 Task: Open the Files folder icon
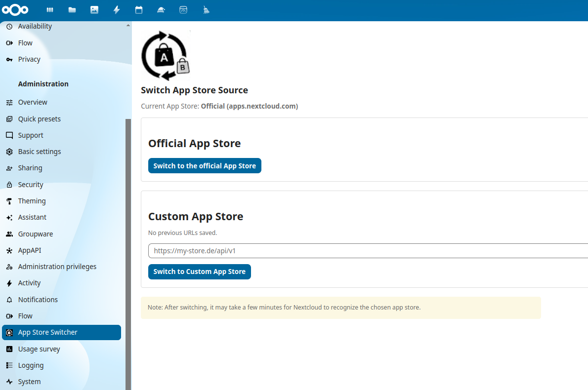[72, 10]
